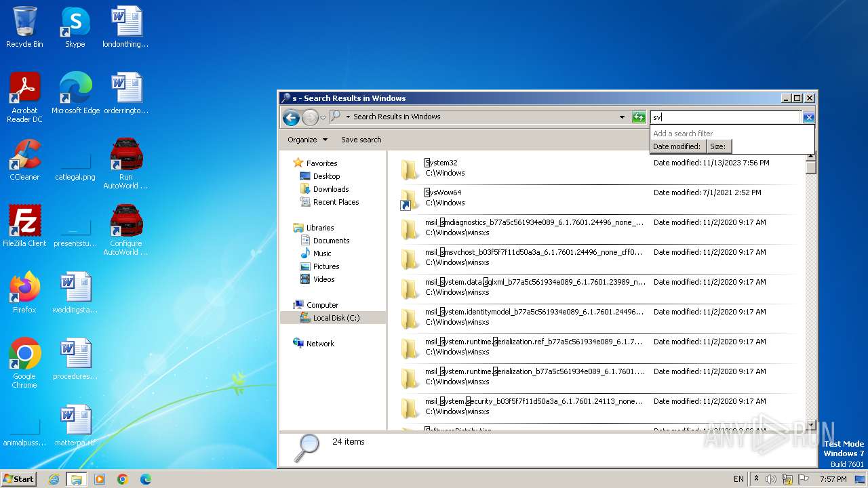The height and width of the screenshot is (488, 868).
Task: Click the Search Results in Windows address path
Action: coord(397,117)
